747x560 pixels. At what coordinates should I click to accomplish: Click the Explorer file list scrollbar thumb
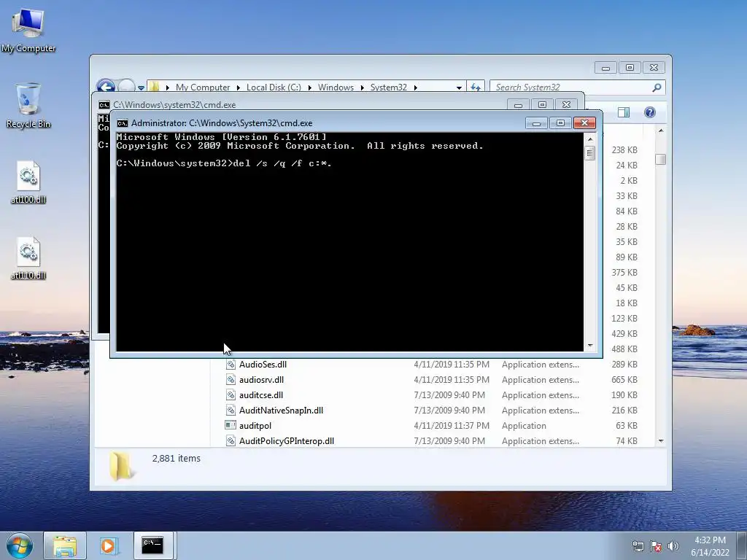pos(660,159)
